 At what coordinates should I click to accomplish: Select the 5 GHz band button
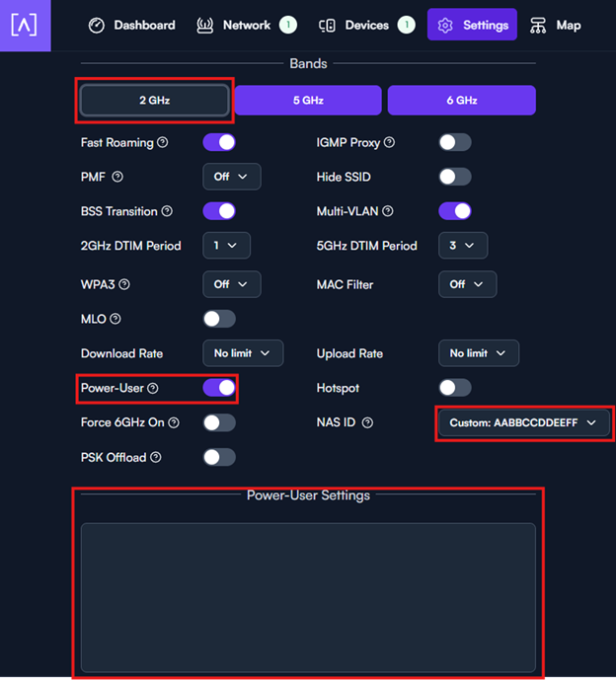click(308, 101)
